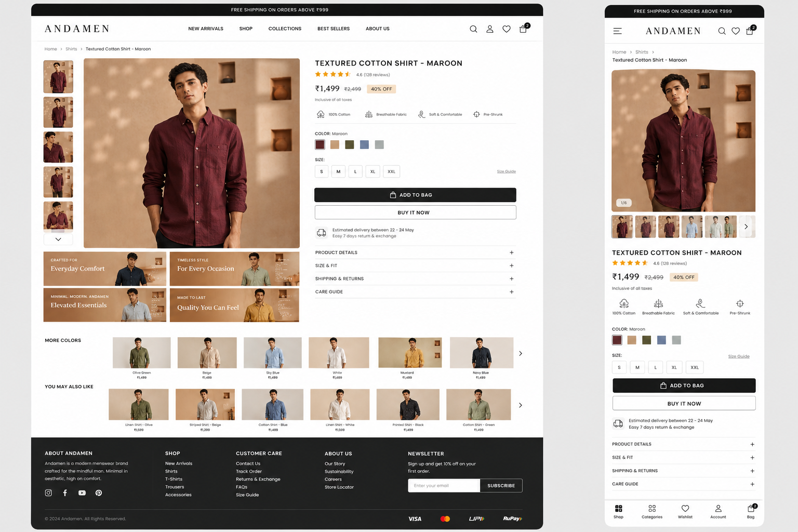The width and height of the screenshot is (798, 532).
Task: Select size S in the desktop view
Action: click(x=322, y=171)
